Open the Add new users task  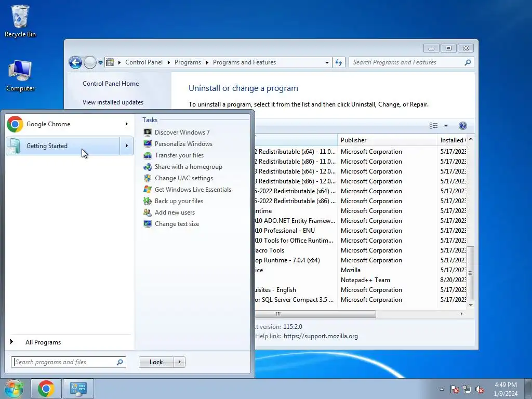(175, 212)
